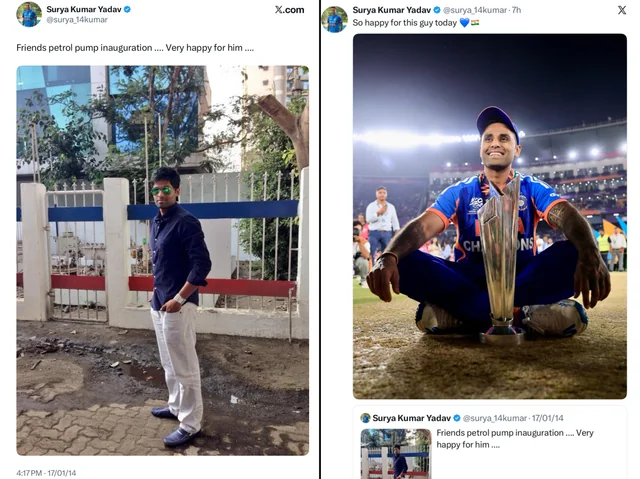Click the 4:17 PM timestamp below left photo
The width and height of the screenshot is (640, 479).
coord(46,472)
